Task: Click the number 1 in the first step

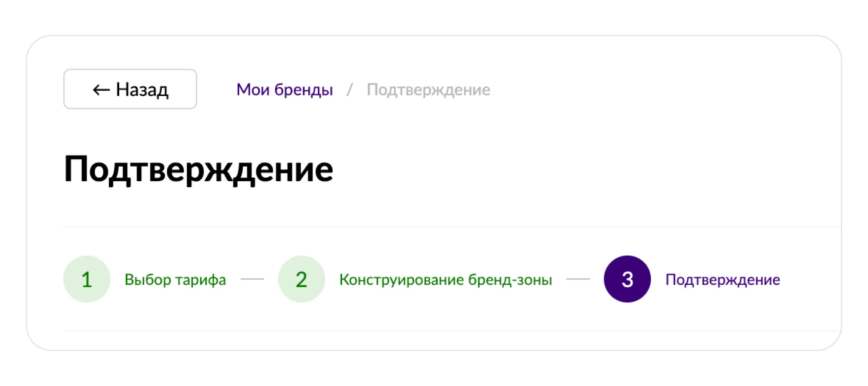Action: [x=87, y=280]
